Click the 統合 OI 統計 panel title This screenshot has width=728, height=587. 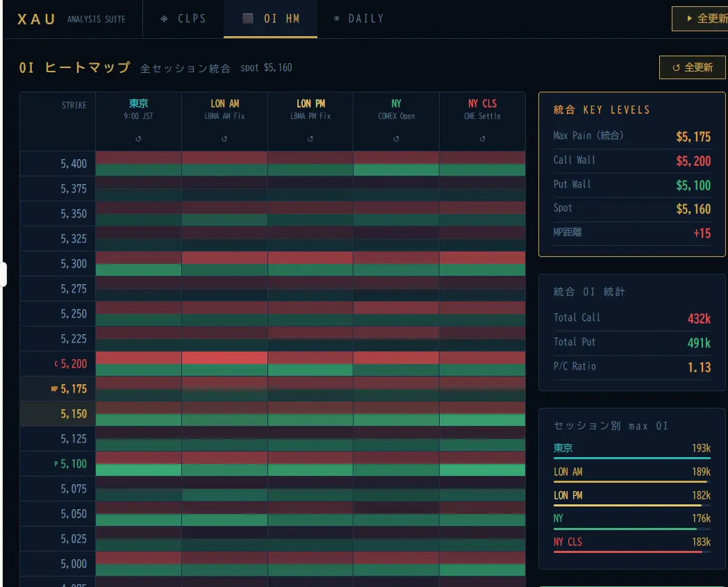coord(589,292)
